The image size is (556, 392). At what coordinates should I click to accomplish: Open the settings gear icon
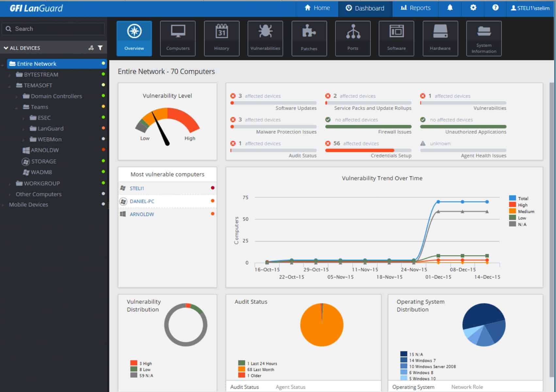point(473,8)
